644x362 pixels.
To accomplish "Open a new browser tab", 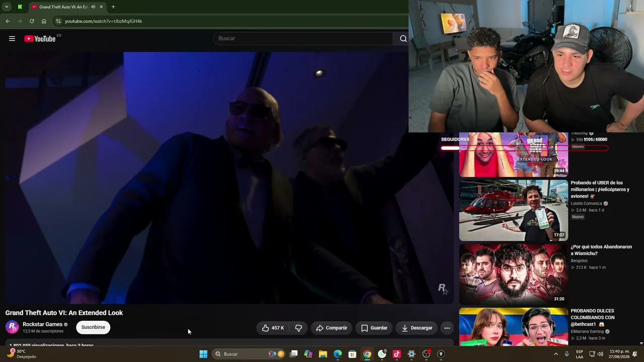I will pyautogui.click(x=113, y=7).
